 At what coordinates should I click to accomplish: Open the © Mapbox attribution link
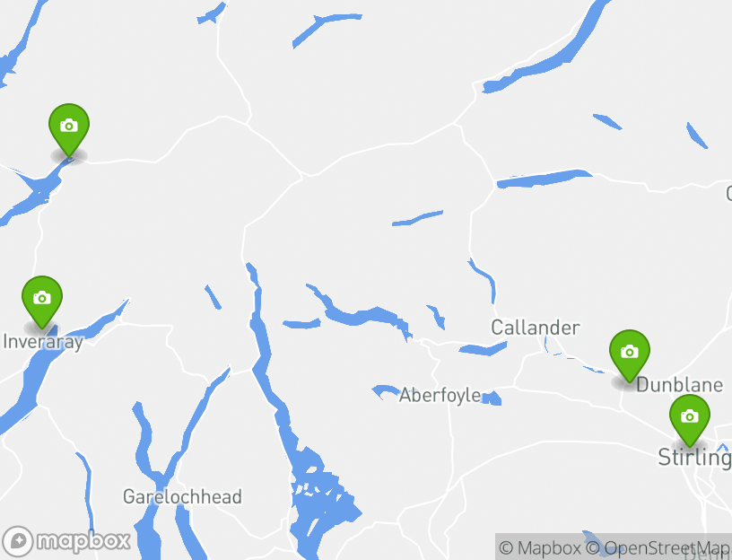(540, 547)
